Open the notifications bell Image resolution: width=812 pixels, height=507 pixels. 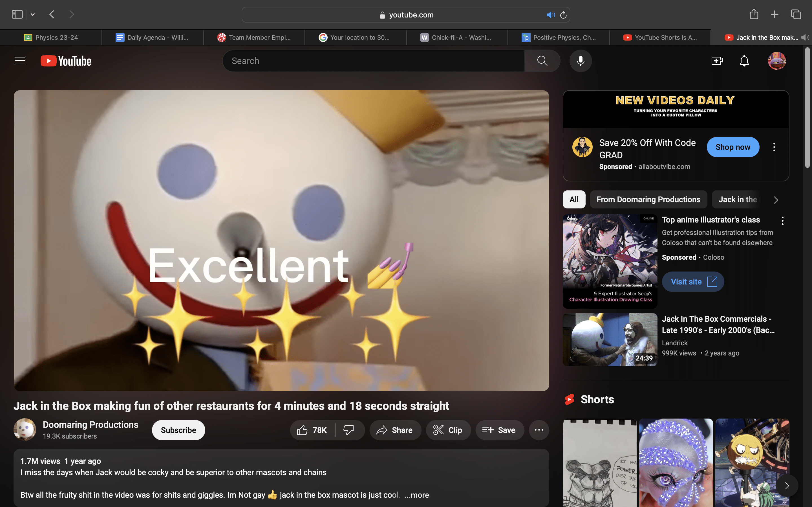coord(744,61)
